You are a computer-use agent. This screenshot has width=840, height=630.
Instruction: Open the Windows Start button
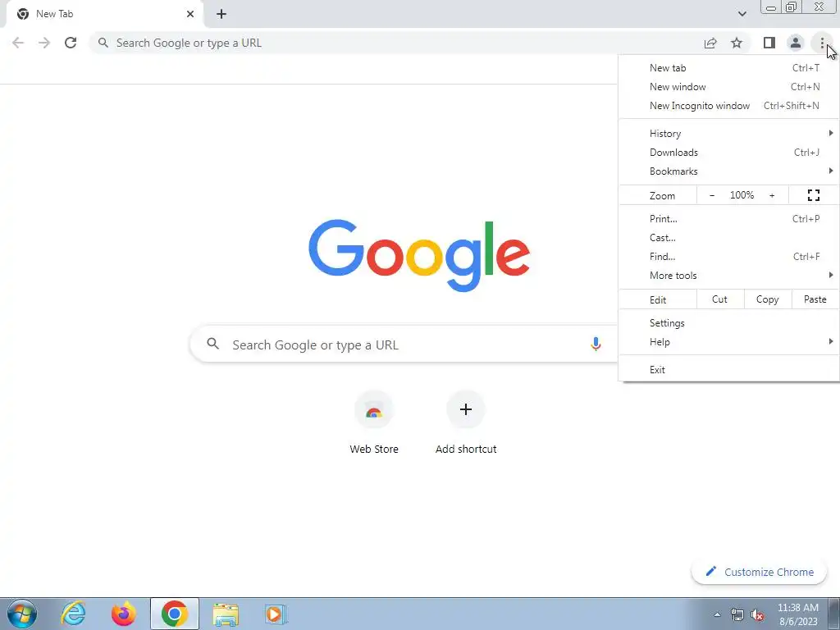[x=22, y=614]
